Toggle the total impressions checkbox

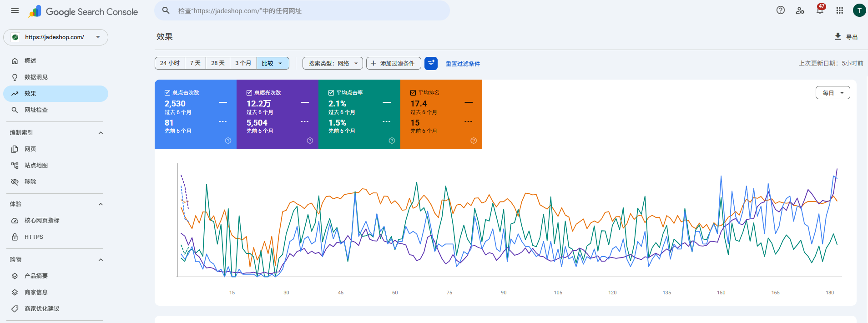[249, 92]
